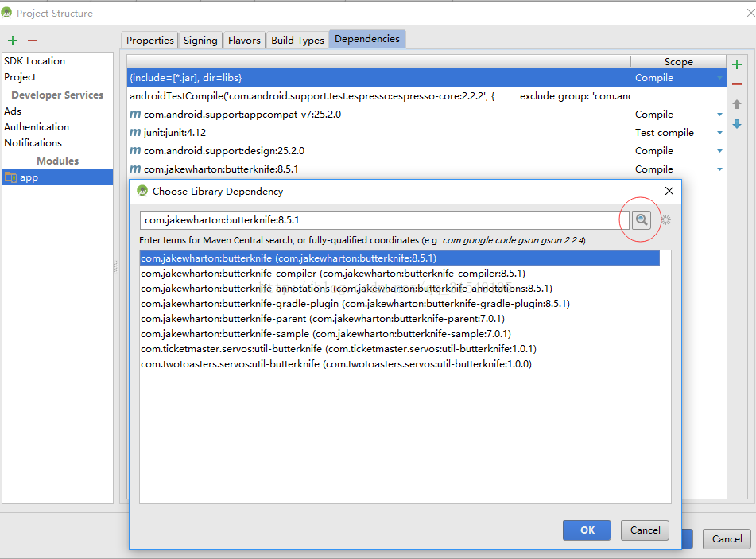Add dependency with green plus beside Scope column
This screenshot has width=756, height=559.
click(x=737, y=64)
